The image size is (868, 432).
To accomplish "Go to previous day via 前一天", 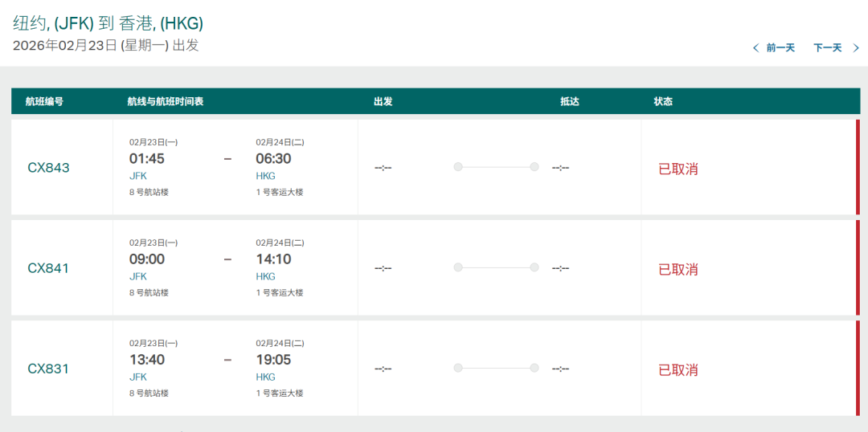I will pyautogui.click(x=780, y=48).
